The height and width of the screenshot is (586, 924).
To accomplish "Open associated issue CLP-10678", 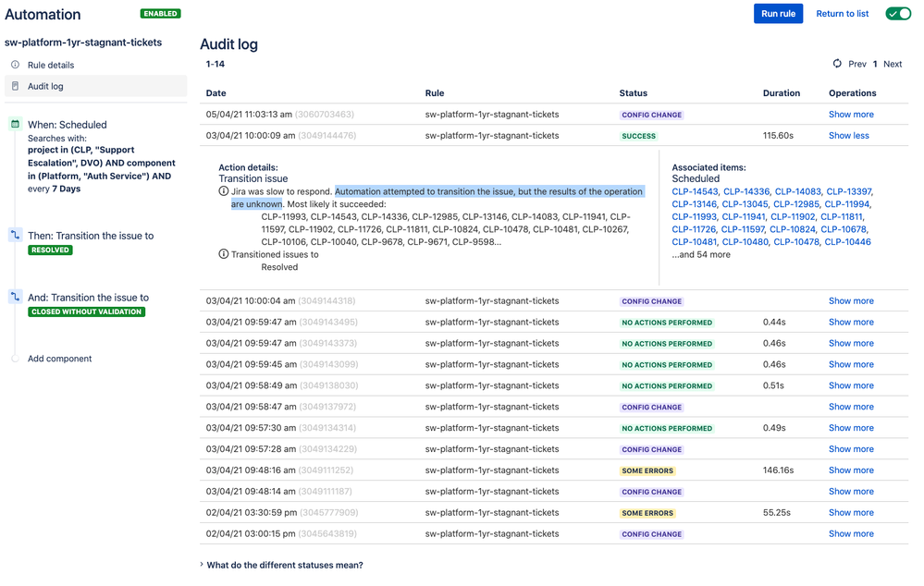I will (844, 230).
